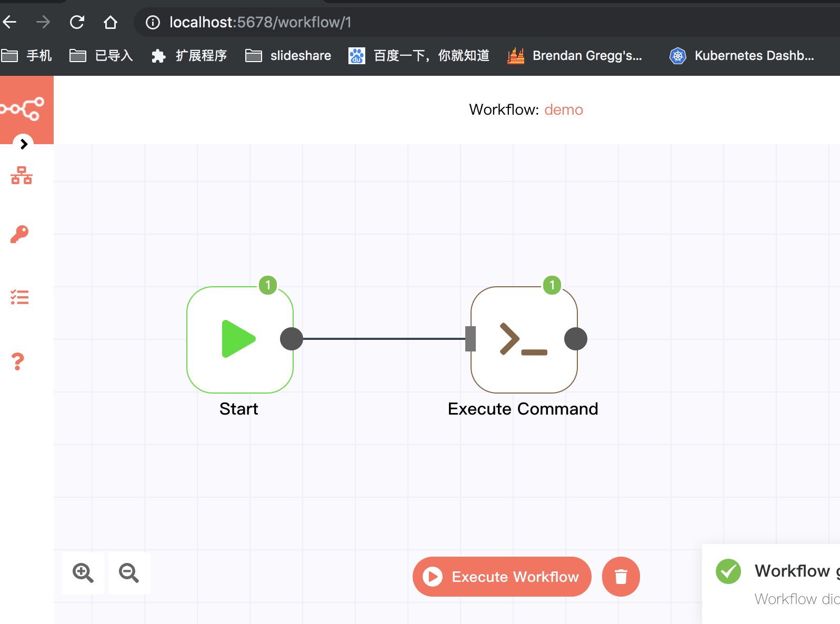Open the 手机 bookmark folder

pos(26,55)
